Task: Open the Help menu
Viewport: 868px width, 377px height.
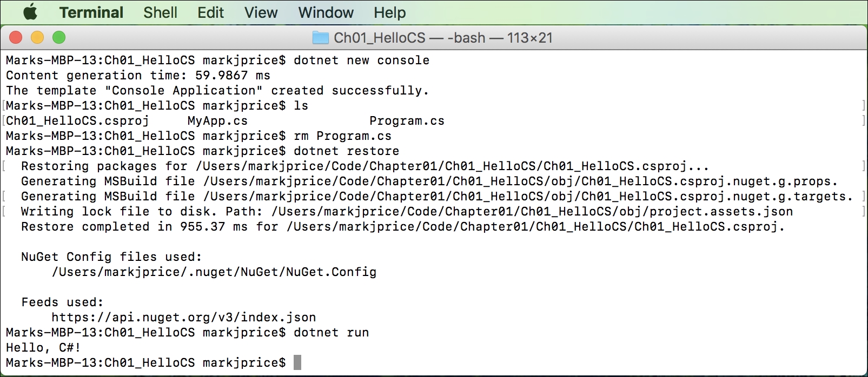Action: pos(389,12)
